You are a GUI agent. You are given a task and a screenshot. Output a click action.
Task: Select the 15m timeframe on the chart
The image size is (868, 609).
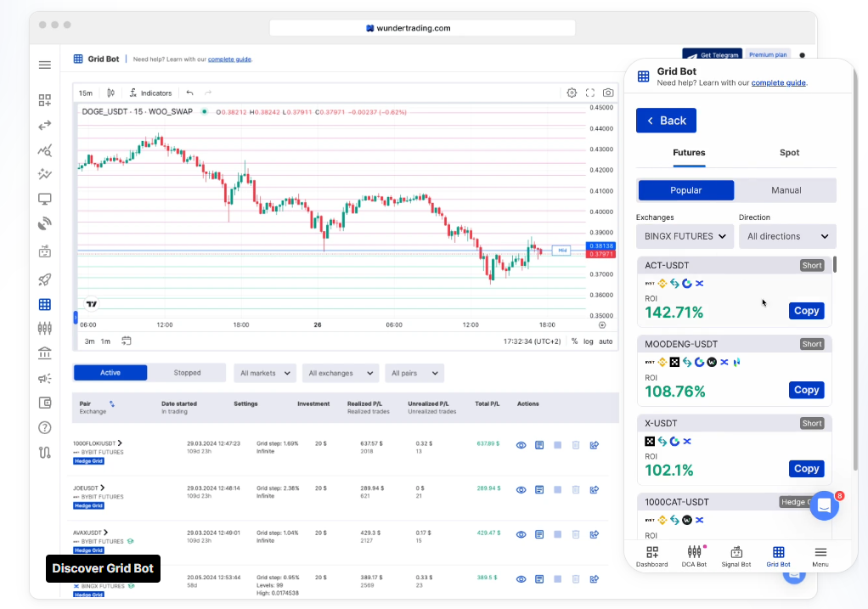pyautogui.click(x=85, y=93)
